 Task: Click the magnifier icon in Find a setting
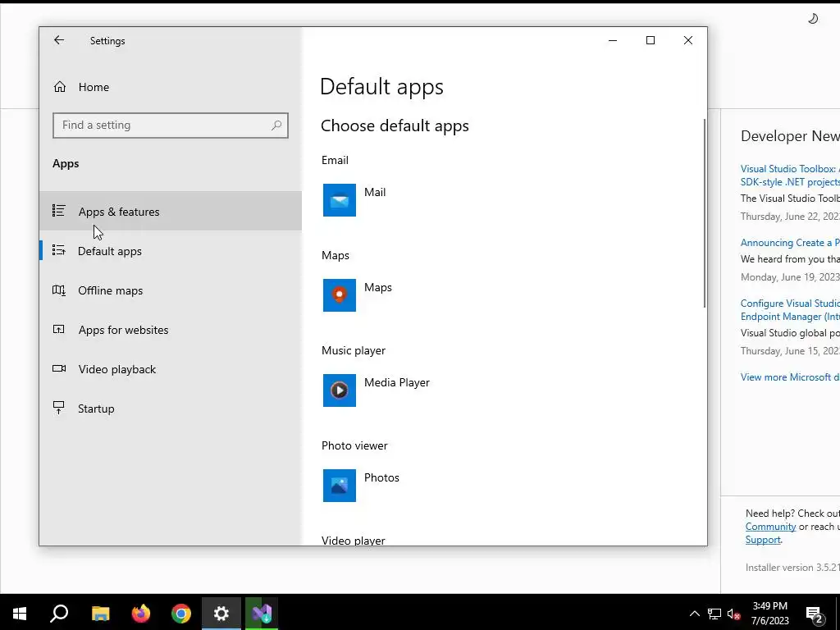pyautogui.click(x=276, y=126)
